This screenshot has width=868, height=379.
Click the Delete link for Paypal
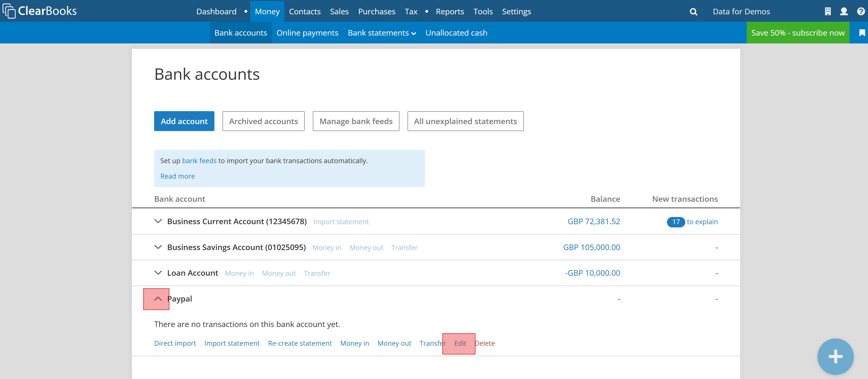click(x=486, y=343)
